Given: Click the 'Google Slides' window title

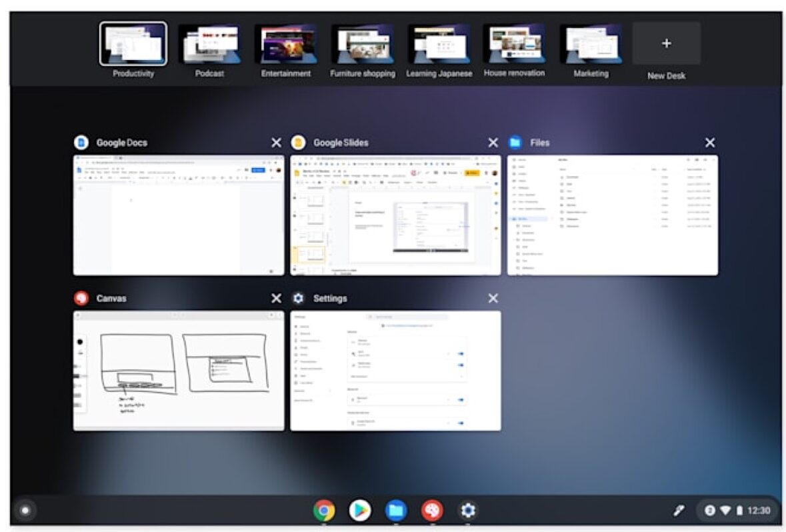Looking at the screenshot, I should 341,143.
